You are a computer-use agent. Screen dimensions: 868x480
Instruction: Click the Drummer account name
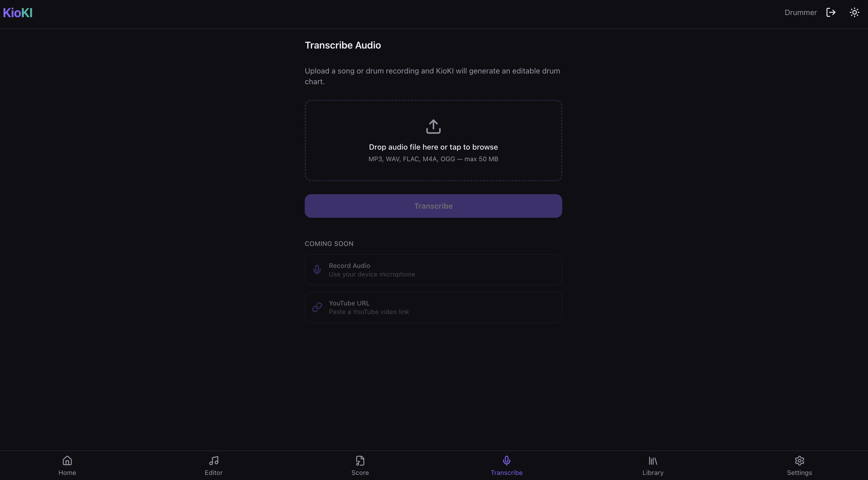tap(800, 12)
